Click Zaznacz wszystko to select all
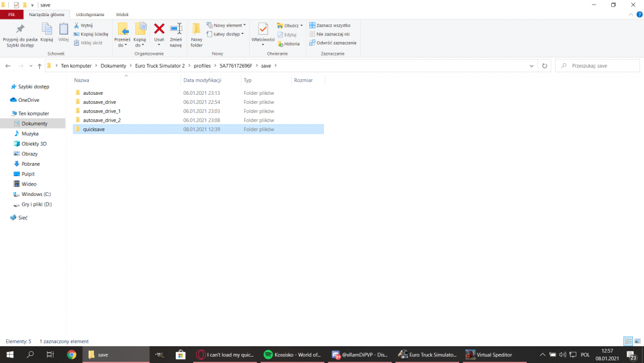The image size is (644, 363). [330, 25]
